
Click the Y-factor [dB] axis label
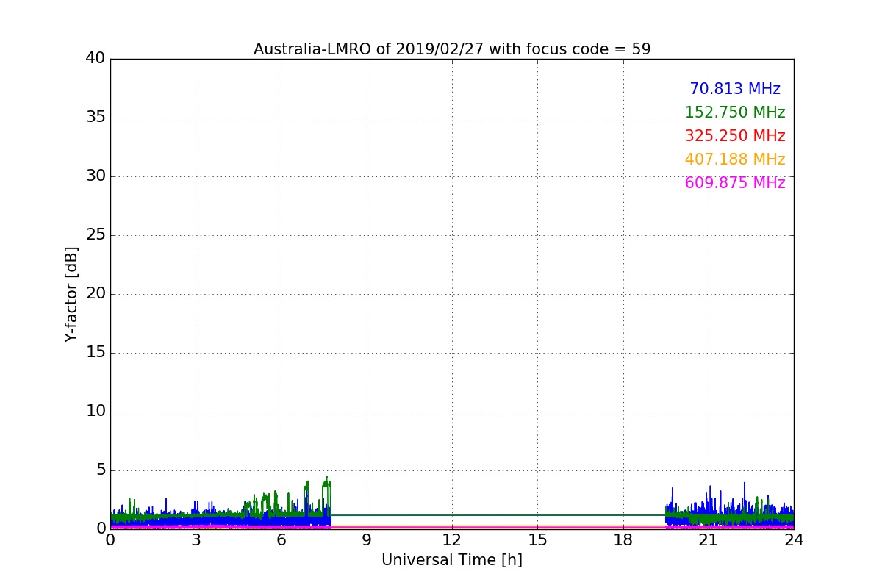71,294
